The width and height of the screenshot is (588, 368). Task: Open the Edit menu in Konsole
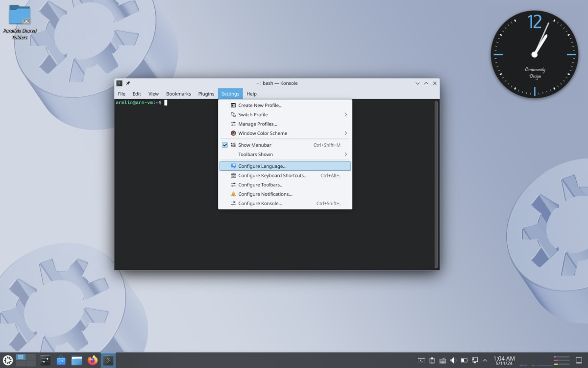click(x=137, y=94)
